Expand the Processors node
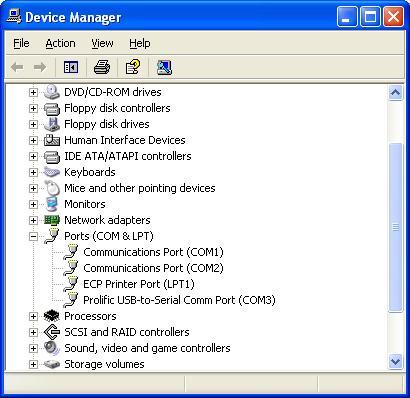This screenshot has height=398, width=410. [33, 316]
